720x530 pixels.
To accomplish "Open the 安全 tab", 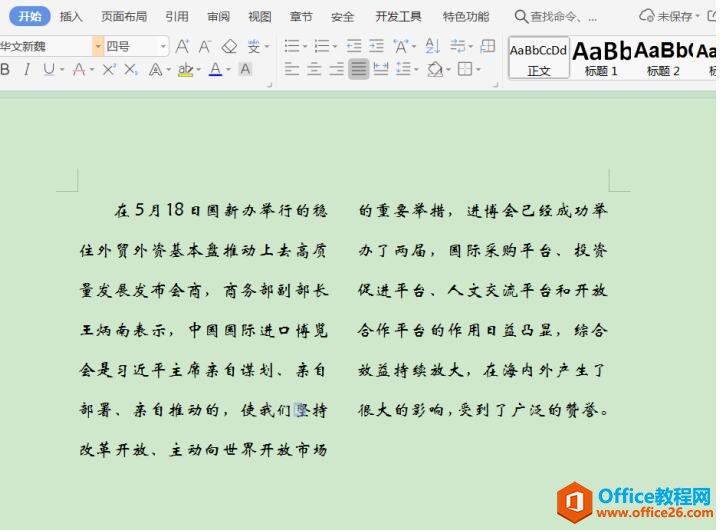I will [343, 17].
